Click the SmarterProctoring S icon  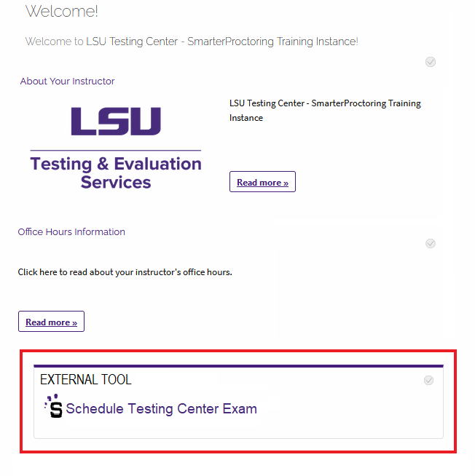tap(55, 407)
